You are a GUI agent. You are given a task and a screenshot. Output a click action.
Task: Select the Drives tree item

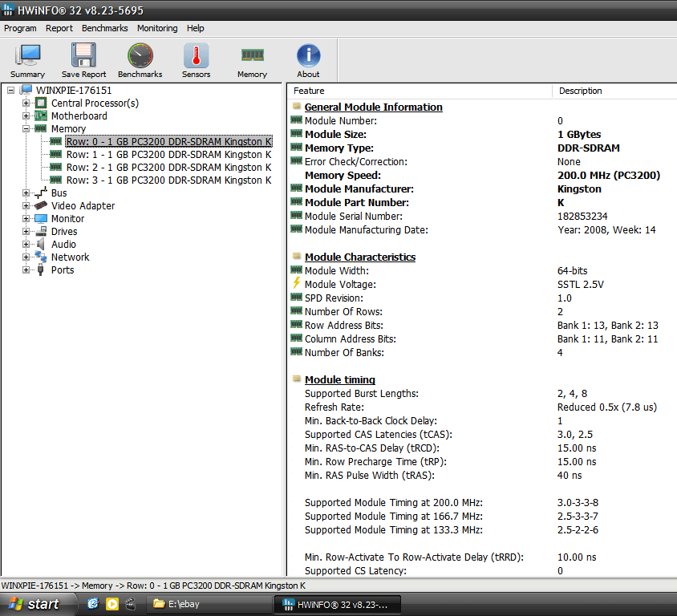pos(64,232)
